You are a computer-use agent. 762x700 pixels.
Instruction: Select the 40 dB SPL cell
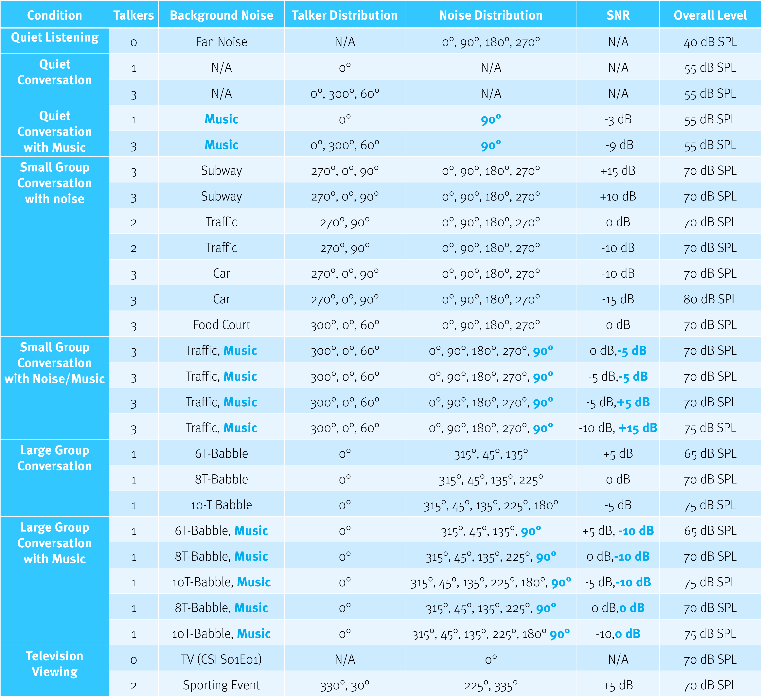tap(710, 42)
